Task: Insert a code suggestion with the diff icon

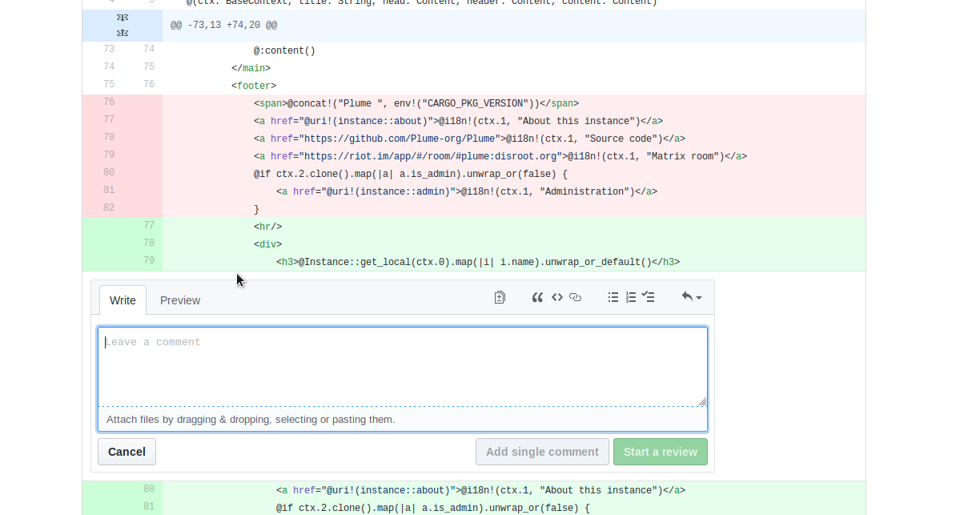Action: click(x=500, y=297)
